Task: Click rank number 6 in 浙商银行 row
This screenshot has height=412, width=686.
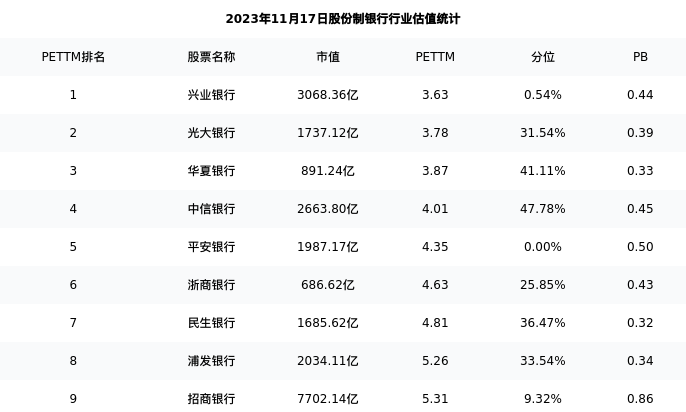Action: point(73,285)
